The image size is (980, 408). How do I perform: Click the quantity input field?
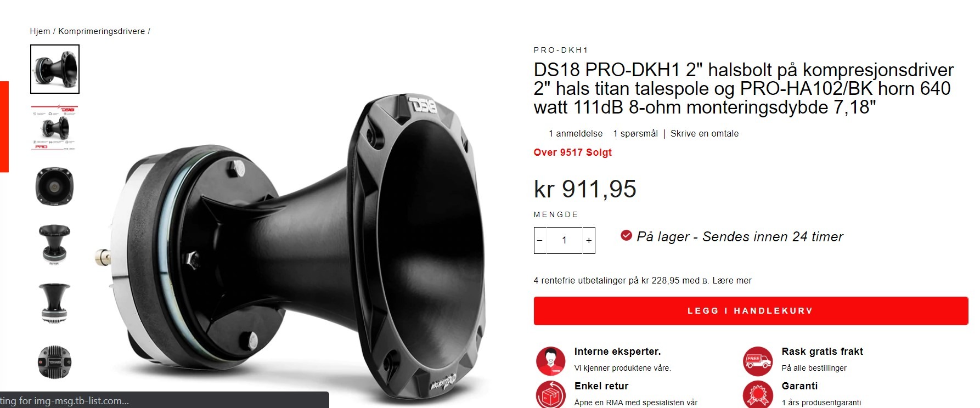pos(564,240)
